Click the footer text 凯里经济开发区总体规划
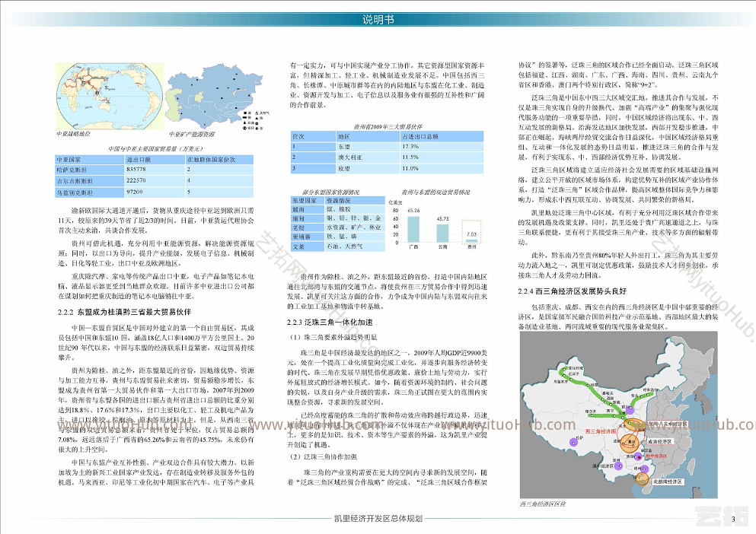Screen dimensions: 756x534 point(378,519)
